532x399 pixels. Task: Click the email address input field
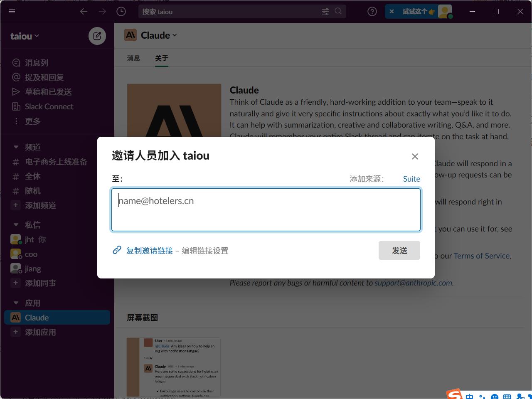tap(266, 209)
